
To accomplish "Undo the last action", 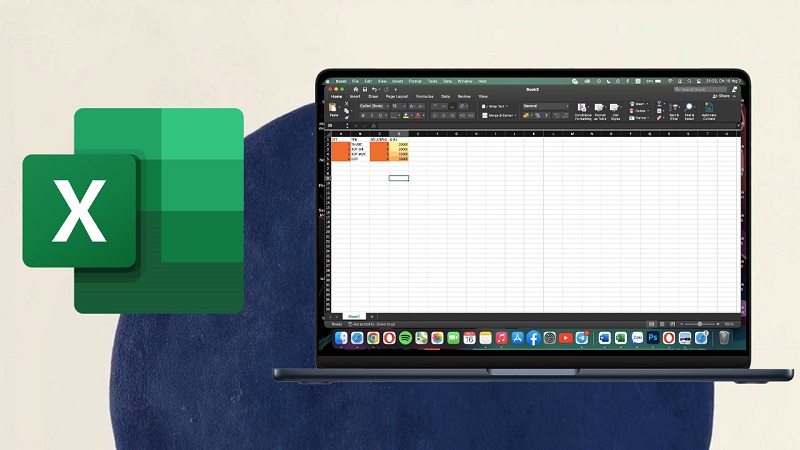I will tap(374, 89).
